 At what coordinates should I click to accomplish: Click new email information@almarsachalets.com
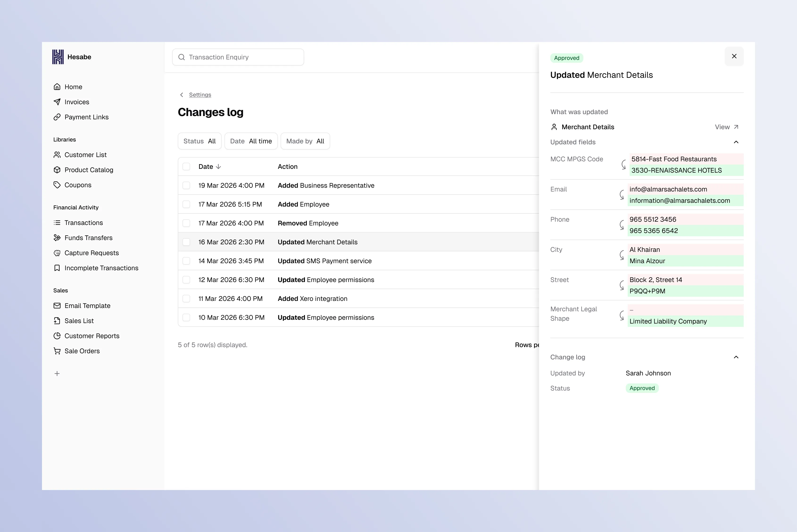click(680, 200)
